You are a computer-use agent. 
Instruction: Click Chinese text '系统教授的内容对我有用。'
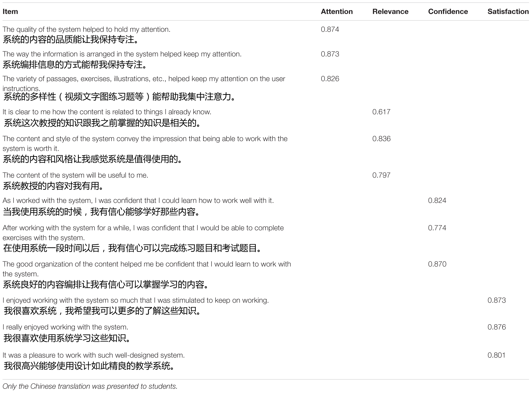click(53, 186)
